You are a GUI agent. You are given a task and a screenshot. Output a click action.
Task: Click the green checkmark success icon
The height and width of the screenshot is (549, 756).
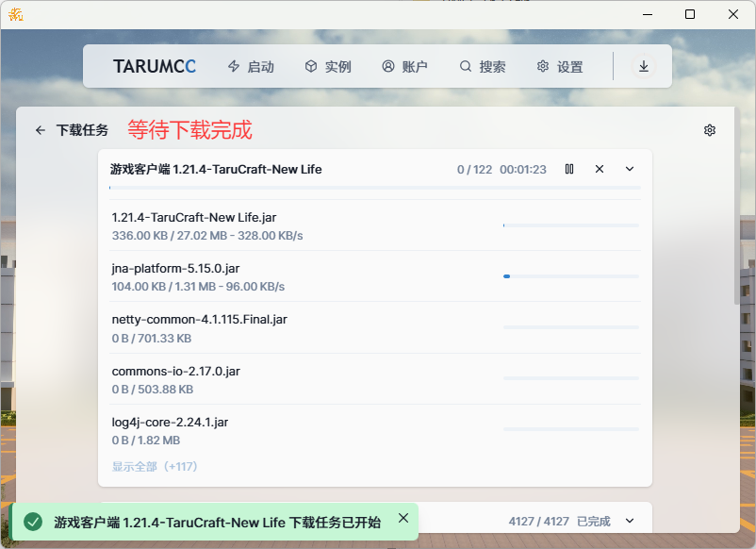pos(33,522)
